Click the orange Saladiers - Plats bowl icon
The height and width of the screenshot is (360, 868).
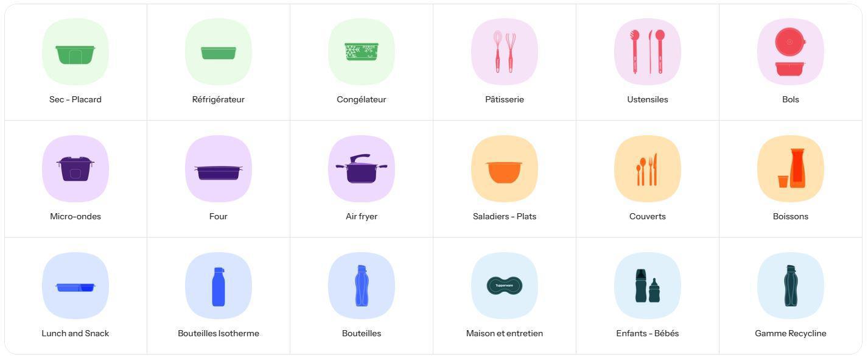505,169
